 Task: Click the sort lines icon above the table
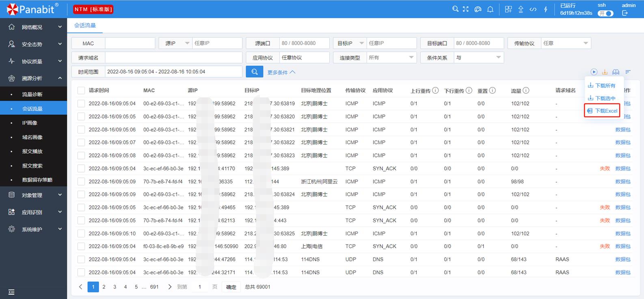click(628, 72)
